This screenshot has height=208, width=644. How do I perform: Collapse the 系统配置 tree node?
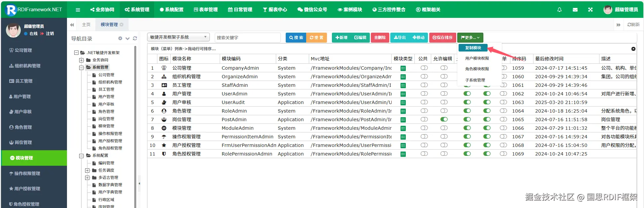tap(81, 156)
